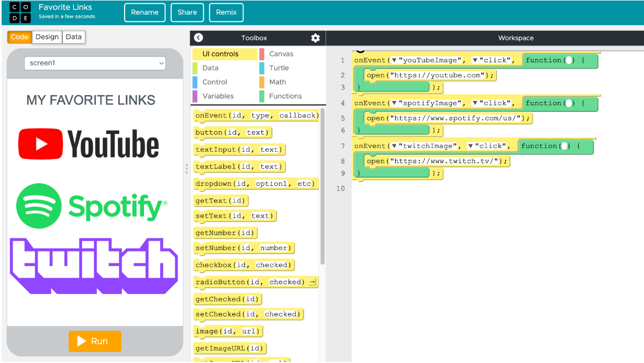
Task: Click the Spotify logo image in the app preview
Action: coord(92,206)
